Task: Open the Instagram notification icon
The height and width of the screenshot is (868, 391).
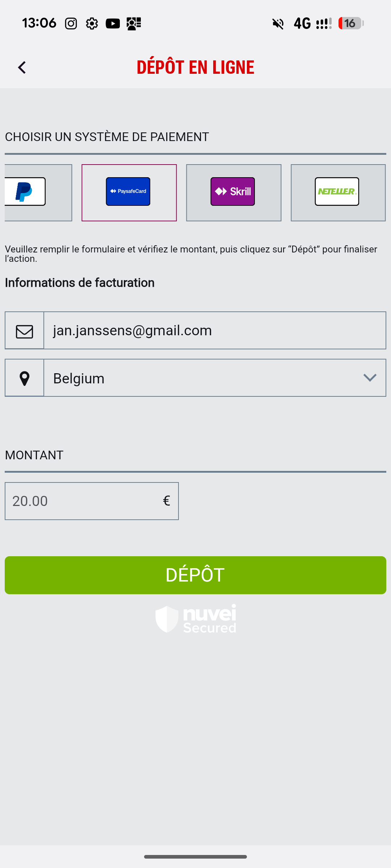Action: click(71, 24)
